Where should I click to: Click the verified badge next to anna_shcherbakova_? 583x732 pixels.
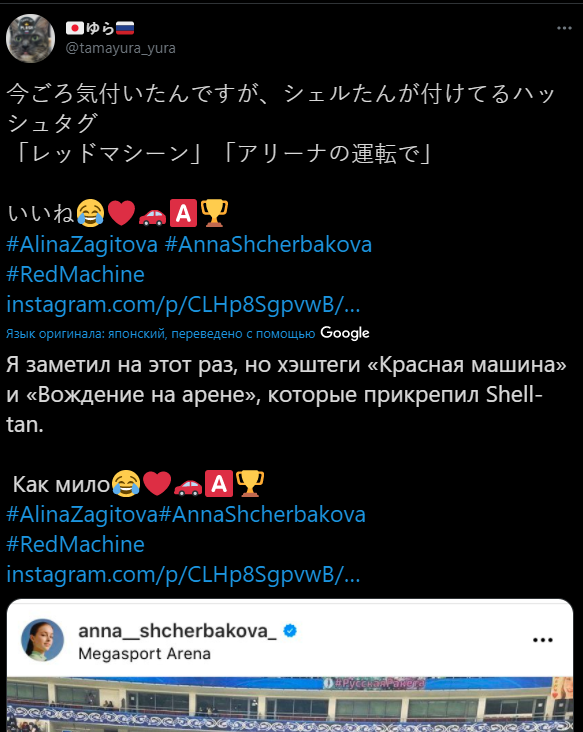click(290, 631)
